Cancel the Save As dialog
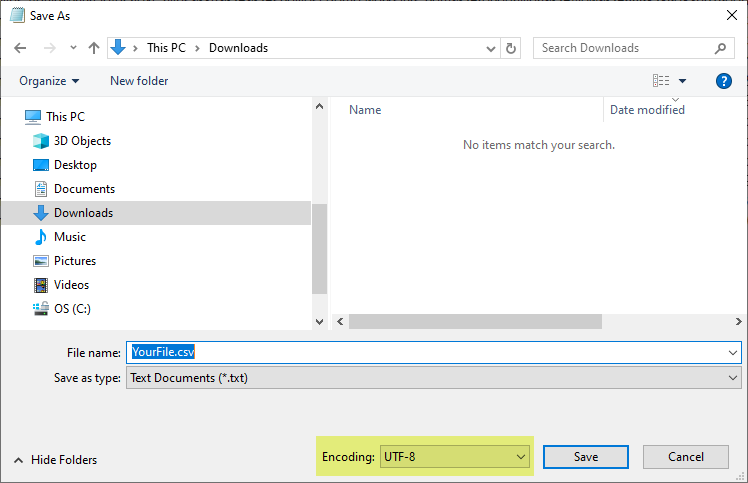Image resolution: width=748 pixels, height=483 pixels. (686, 457)
